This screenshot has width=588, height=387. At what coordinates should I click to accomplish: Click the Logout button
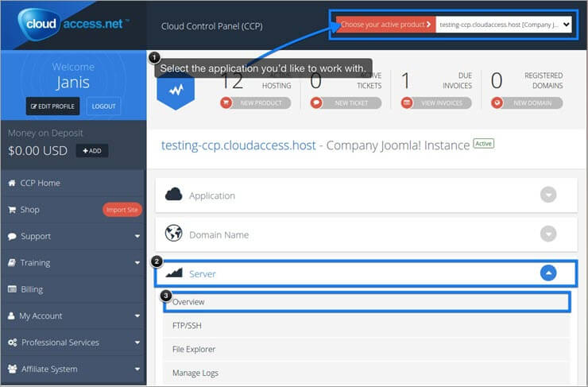point(102,106)
